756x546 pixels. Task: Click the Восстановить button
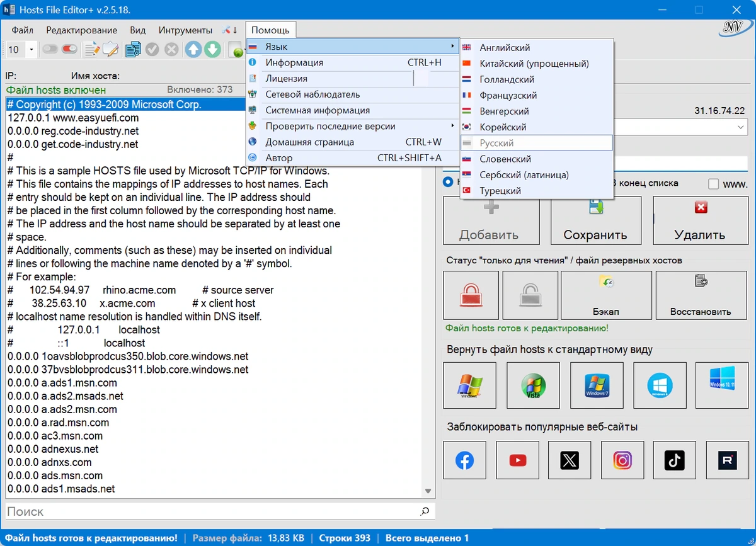tap(701, 295)
